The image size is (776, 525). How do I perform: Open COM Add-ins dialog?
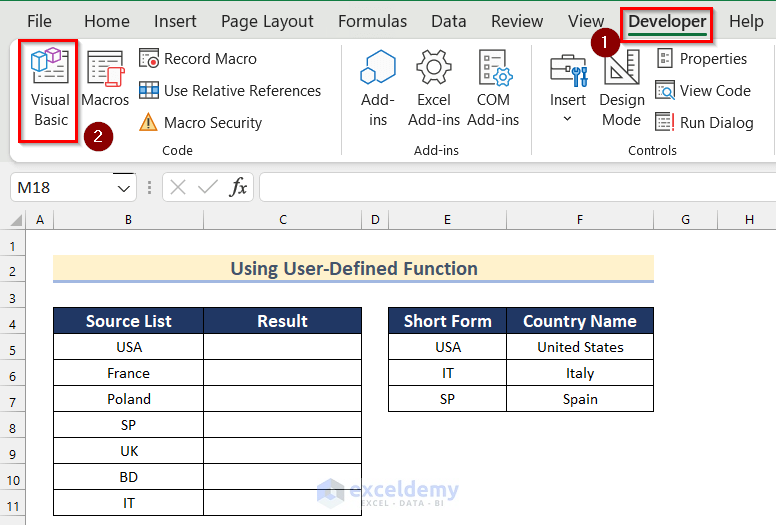[493, 90]
